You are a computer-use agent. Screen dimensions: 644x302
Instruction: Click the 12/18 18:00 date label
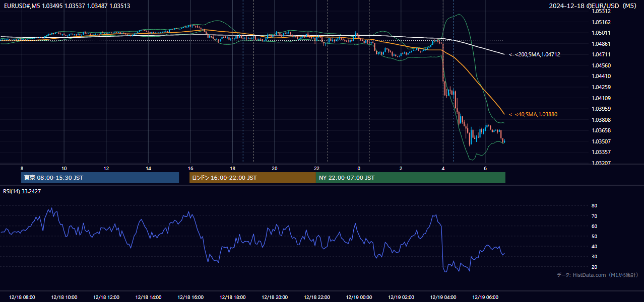232,297
